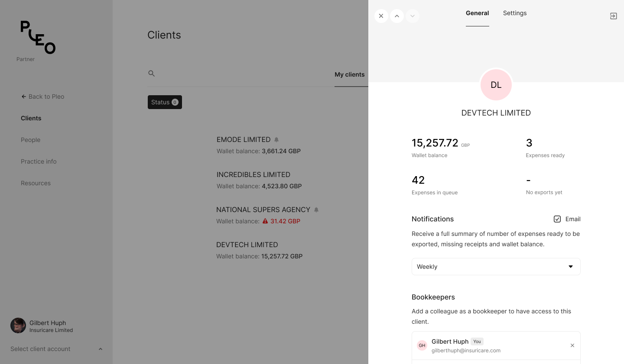
Task: Click the search magnifier icon above the client list
Action: click(x=151, y=74)
